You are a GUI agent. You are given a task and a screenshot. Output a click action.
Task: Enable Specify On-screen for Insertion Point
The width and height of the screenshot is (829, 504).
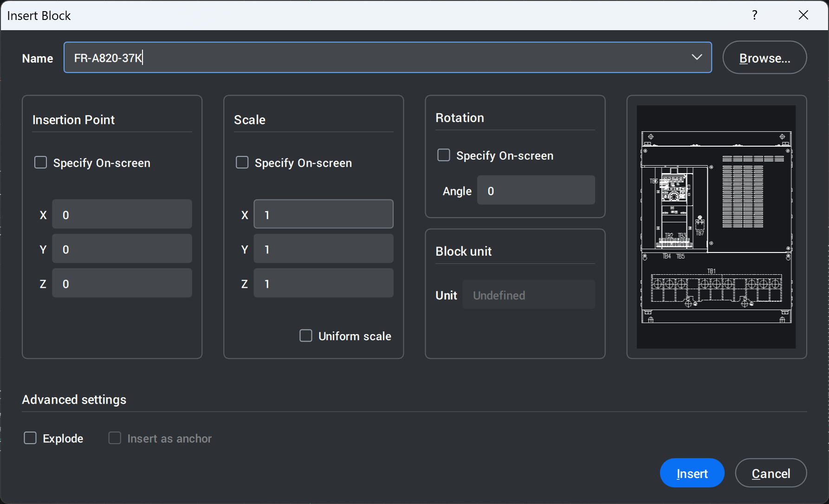41,162
